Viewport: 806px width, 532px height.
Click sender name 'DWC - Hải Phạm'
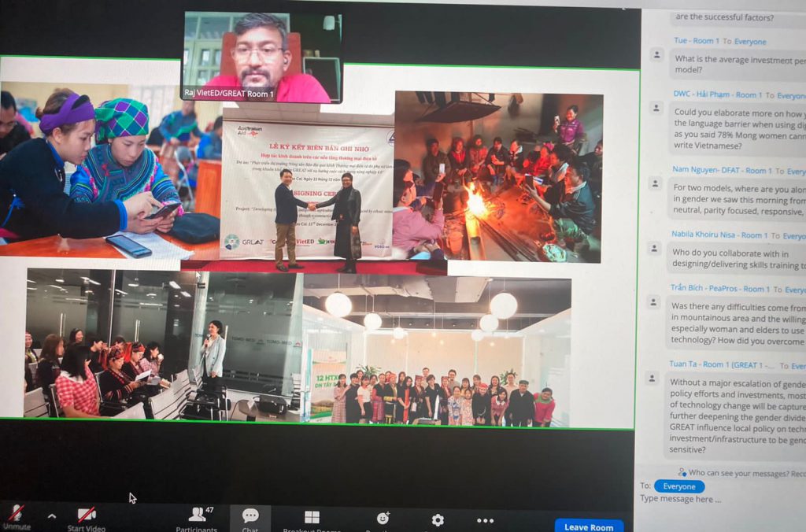[704, 94]
